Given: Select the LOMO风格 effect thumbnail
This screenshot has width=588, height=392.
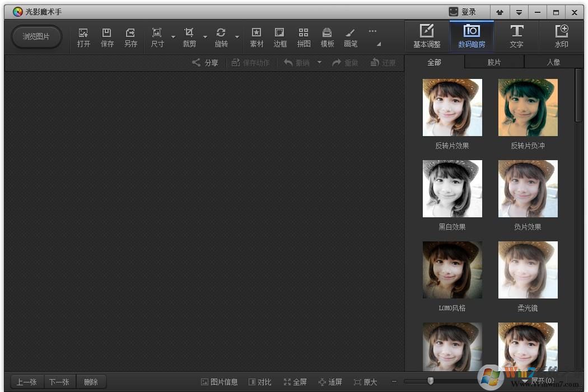Looking at the screenshot, I should 452,270.
